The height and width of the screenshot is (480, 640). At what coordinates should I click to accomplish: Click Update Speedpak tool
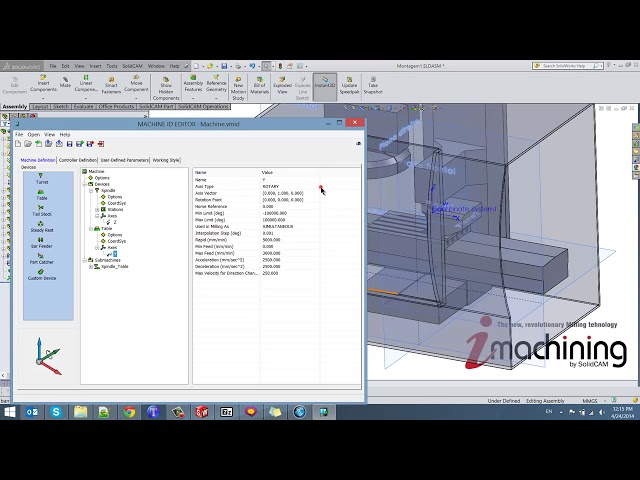pyautogui.click(x=349, y=85)
